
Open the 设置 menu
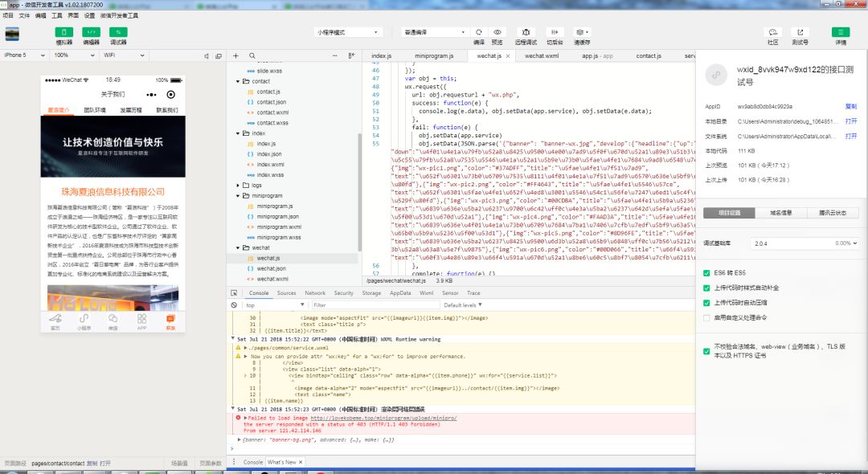89,15
